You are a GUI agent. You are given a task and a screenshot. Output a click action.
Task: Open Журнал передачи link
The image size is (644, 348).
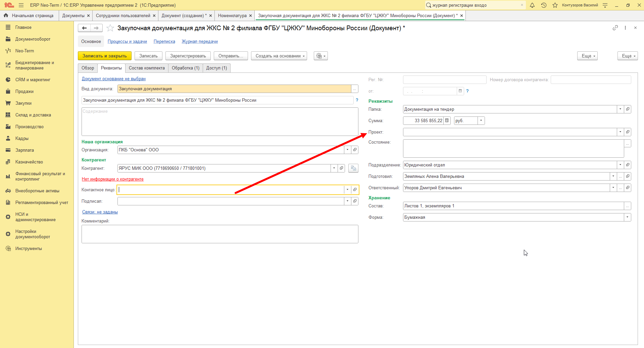(x=200, y=42)
